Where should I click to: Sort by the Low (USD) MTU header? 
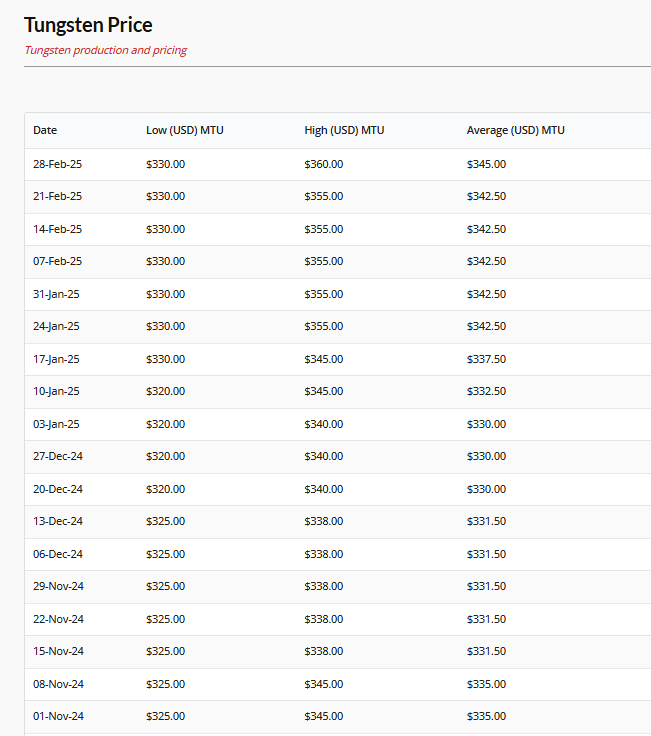pyautogui.click(x=185, y=130)
